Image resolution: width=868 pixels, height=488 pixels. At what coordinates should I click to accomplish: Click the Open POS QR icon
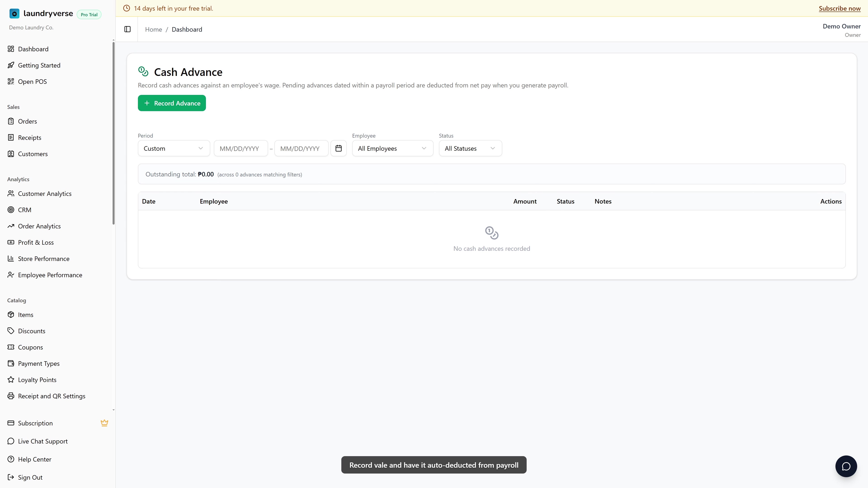[11, 81]
